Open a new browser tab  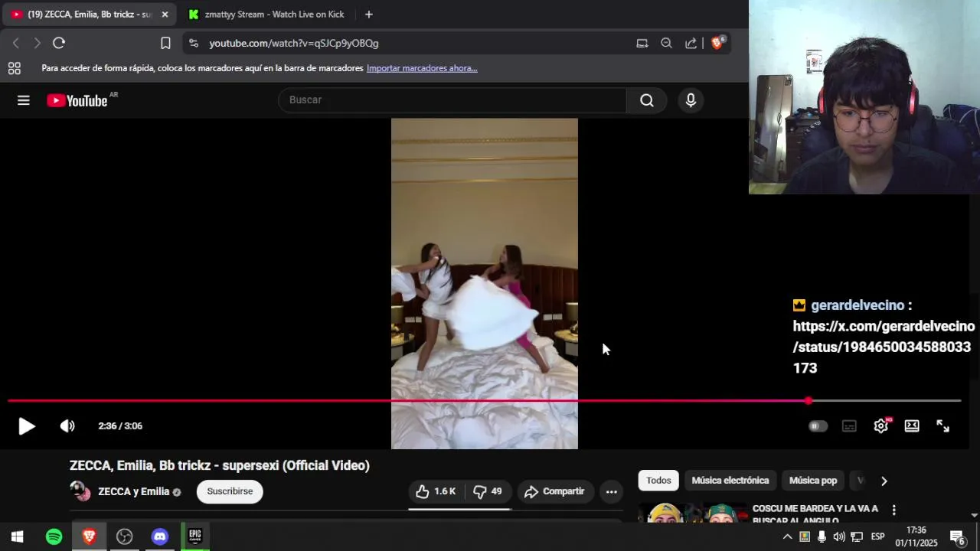tap(368, 15)
